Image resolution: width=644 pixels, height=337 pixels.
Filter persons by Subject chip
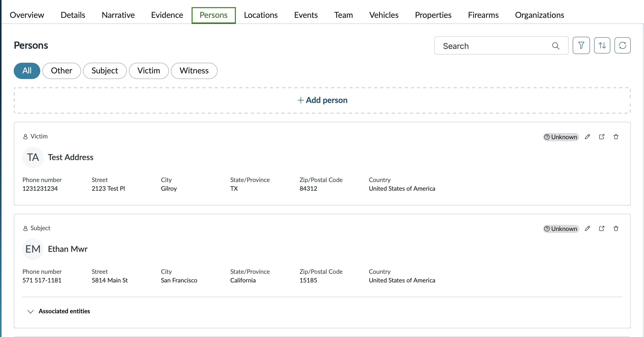click(x=105, y=71)
